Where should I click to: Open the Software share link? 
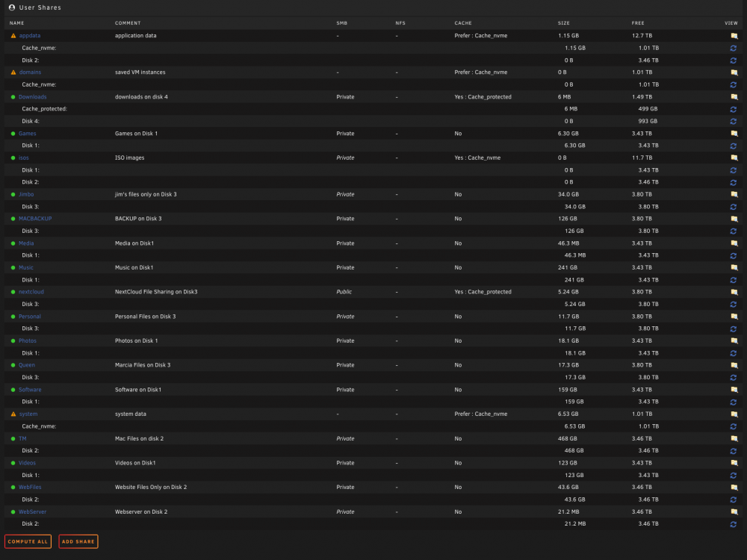(30, 390)
